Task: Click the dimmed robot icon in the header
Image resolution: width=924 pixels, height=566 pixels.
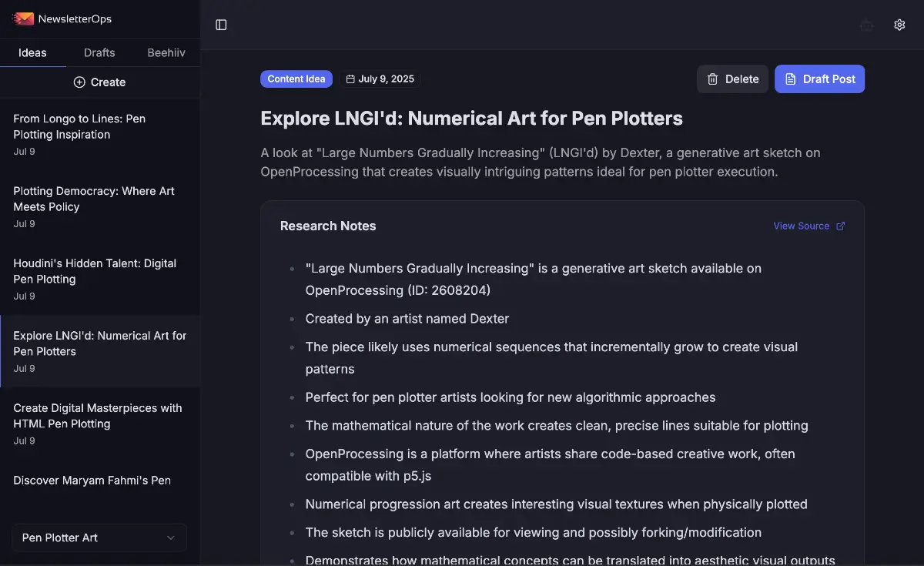Action: click(x=866, y=25)
